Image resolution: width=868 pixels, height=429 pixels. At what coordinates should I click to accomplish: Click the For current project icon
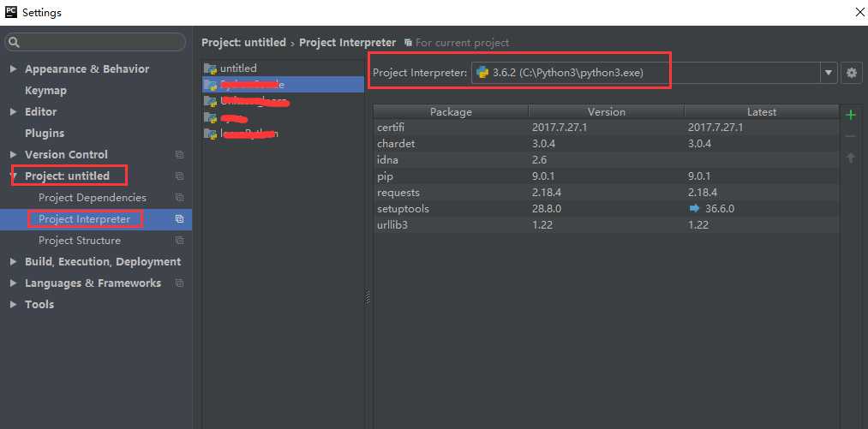point(408,43)
